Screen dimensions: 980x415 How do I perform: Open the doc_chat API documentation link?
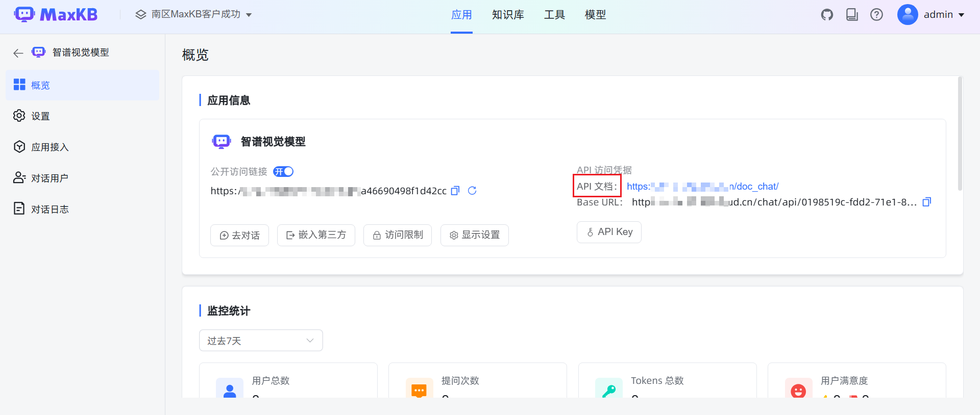click(702, 187)
